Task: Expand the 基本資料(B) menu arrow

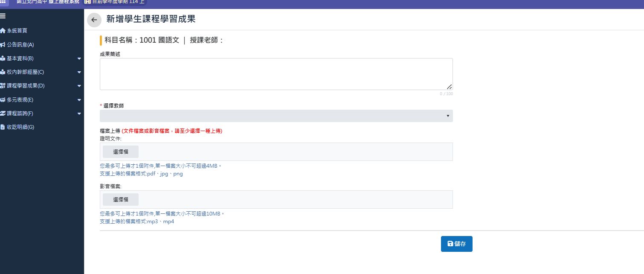Action: point(79,58)
